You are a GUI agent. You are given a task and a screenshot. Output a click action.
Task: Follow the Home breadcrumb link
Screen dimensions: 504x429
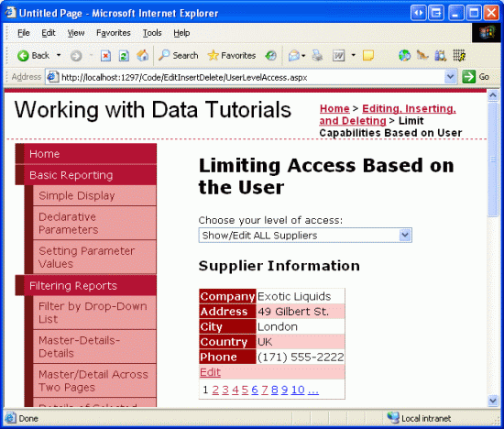pyautogui.click(x=334, y=109)
